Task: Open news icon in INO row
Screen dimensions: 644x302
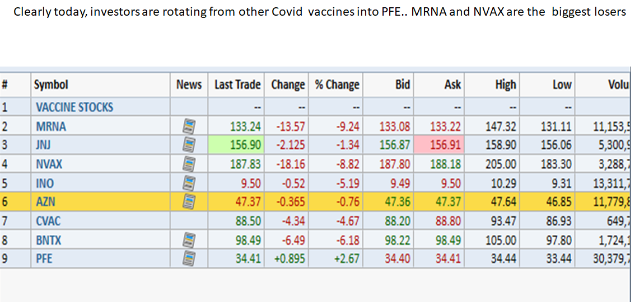Action: pyautogui.click(x=189, y=183)
